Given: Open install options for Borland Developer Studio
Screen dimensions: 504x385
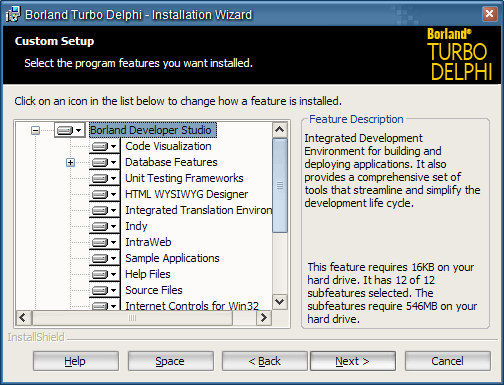Looking at the screenshot, I should [69, 130].
